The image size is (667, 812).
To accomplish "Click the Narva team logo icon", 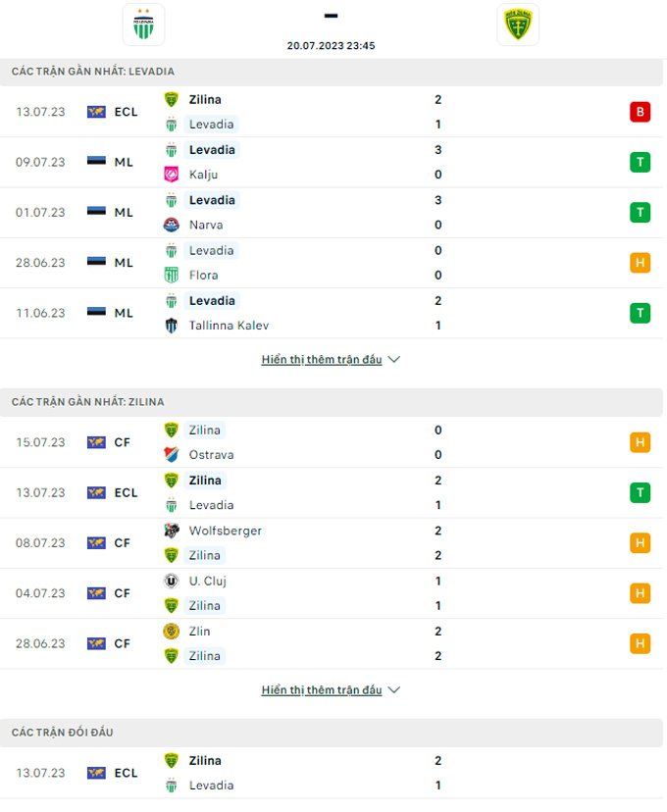I will (x=172, y=225).
